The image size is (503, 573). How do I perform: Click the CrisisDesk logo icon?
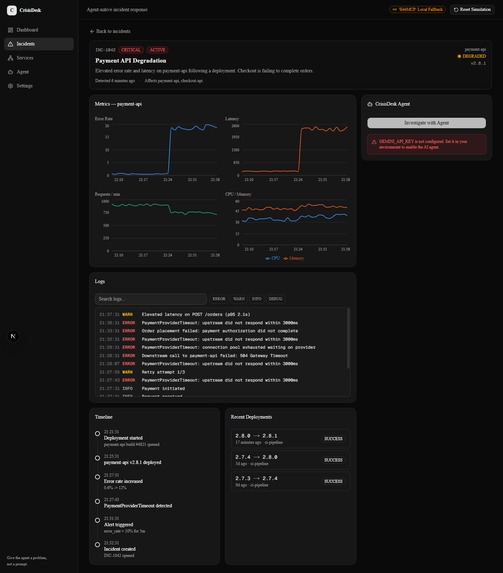pos(12,10)
